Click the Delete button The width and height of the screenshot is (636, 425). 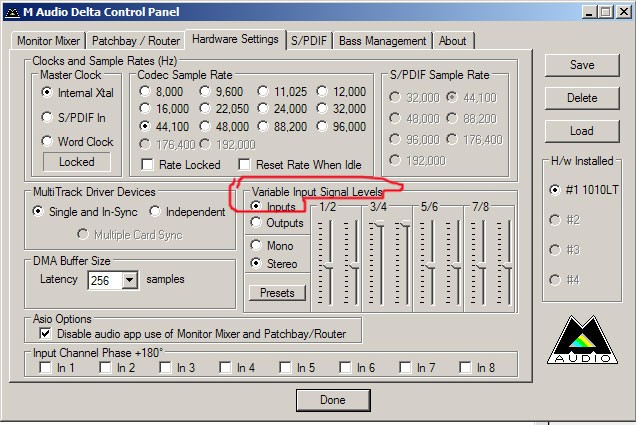[582, 98]
